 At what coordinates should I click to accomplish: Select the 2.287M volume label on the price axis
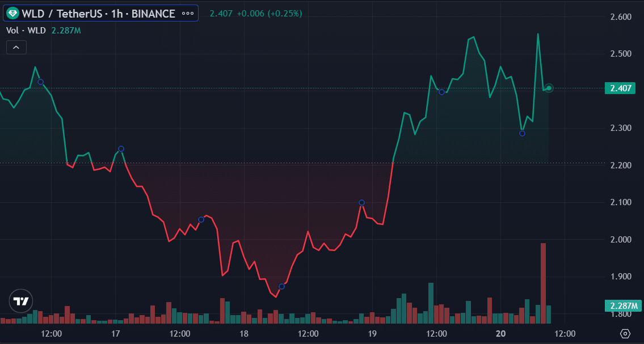(624, 306)
